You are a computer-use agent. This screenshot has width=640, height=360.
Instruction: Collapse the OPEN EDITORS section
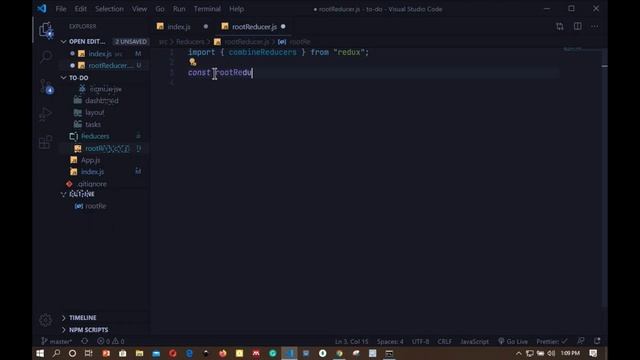[x=87, y=42]
